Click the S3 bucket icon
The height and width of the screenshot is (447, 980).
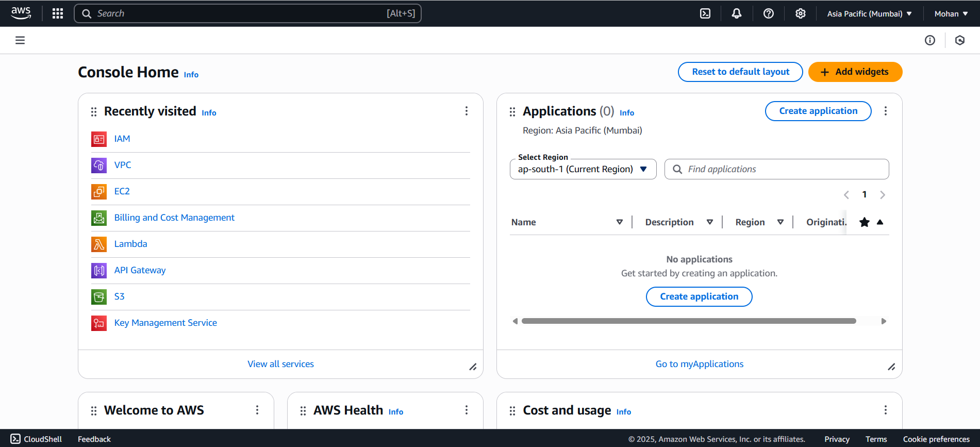pos(99,297)
